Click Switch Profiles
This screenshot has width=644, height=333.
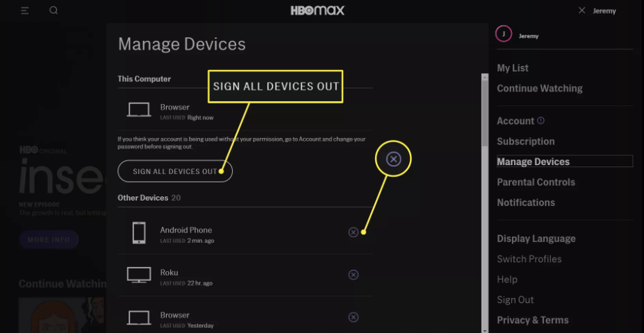(x=529, y=259)
